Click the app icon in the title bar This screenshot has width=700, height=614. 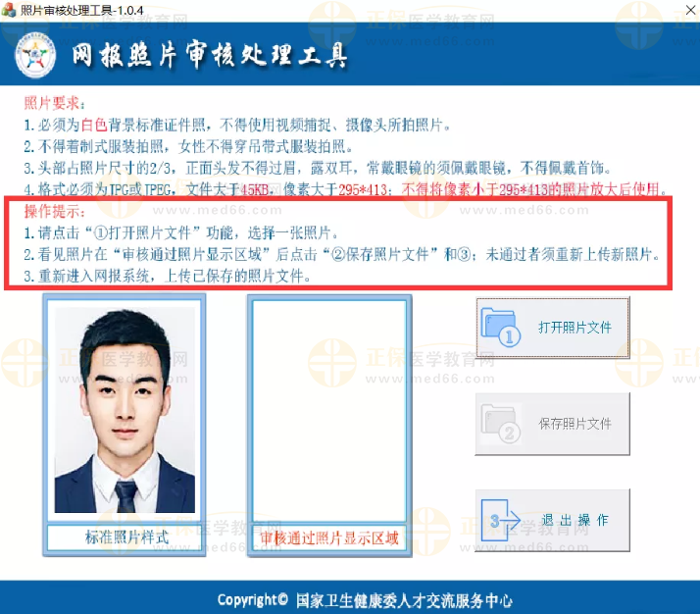coord(10,9)
